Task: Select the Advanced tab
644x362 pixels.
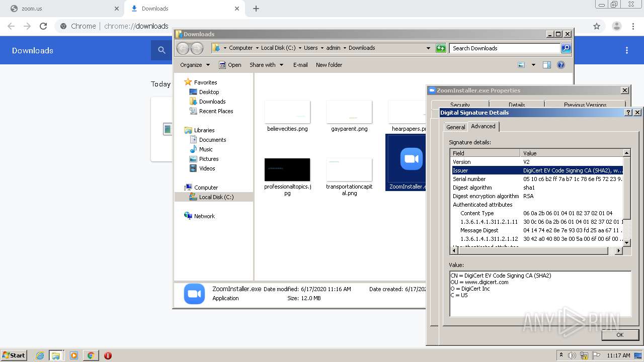Action: 483,126
